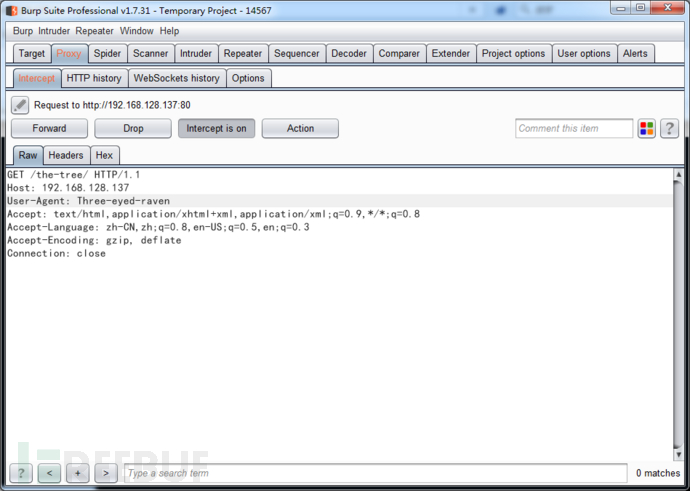Open the Comparer tab
This screenshot has width=690, height=491.
pyautogui.click(x=399, y=54)
